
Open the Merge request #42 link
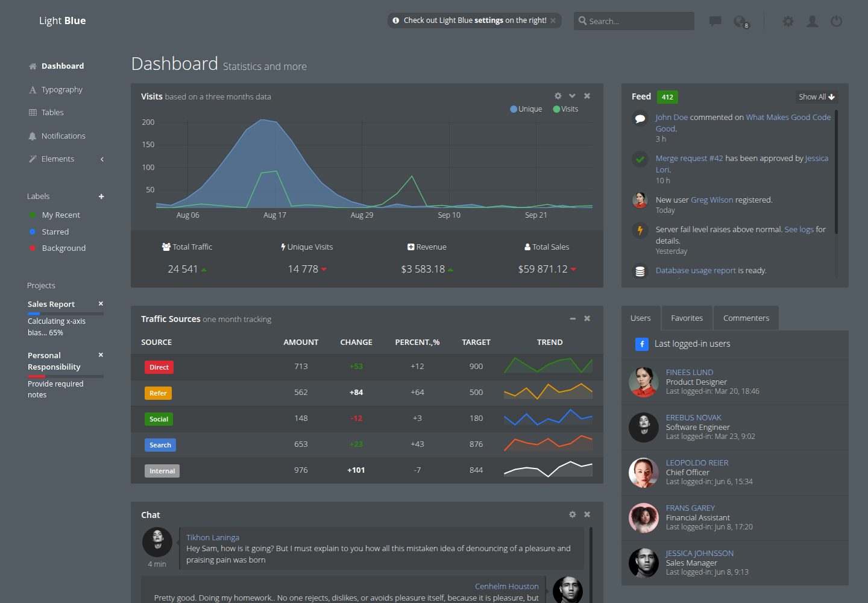tap(689, 159)
